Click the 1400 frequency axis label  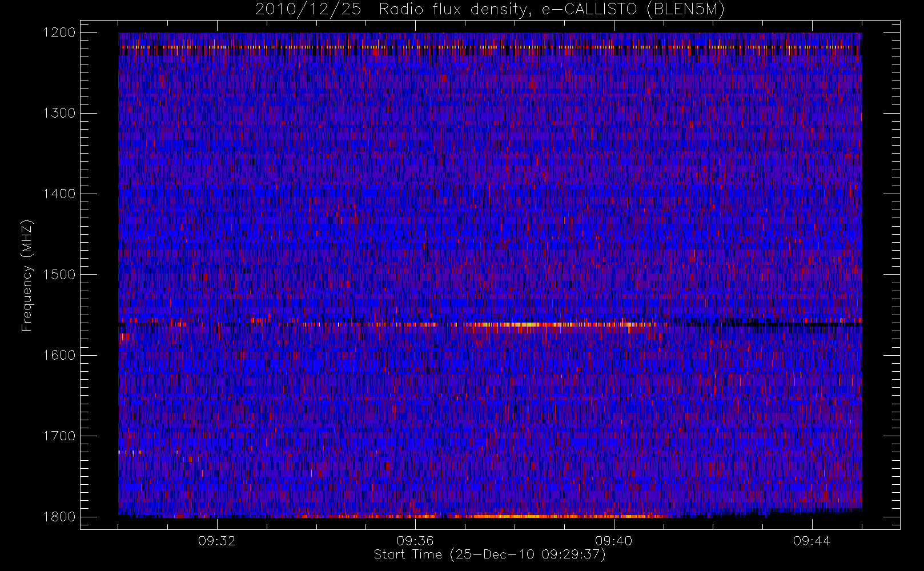59,194
